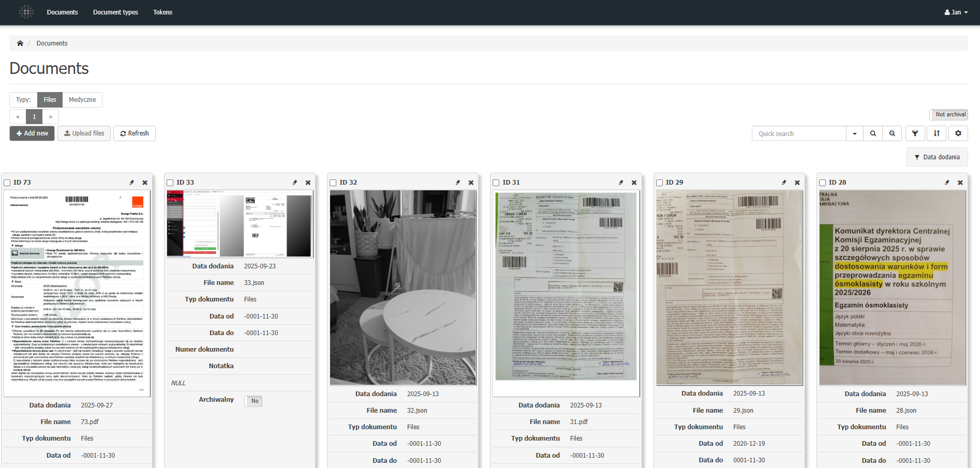The image size is (980, 468).
Task: Toggle the Not archival switch
Action: coord(948,115)
